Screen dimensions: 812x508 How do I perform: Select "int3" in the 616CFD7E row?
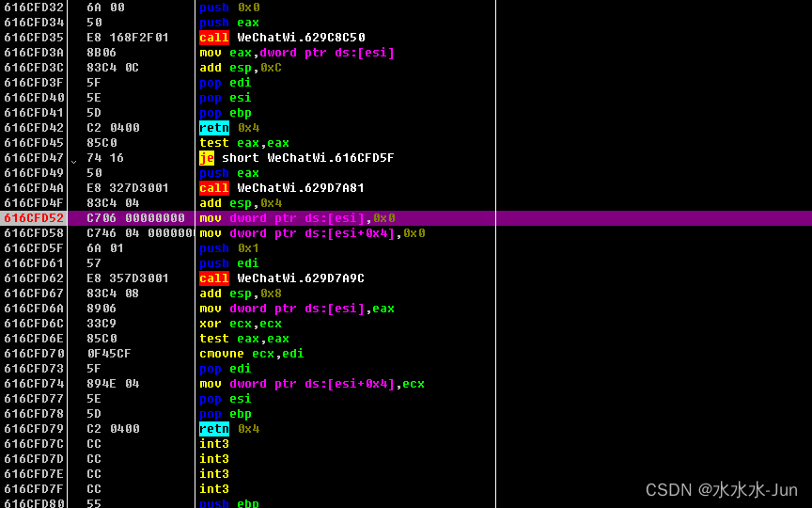click(x=214, y=473)
